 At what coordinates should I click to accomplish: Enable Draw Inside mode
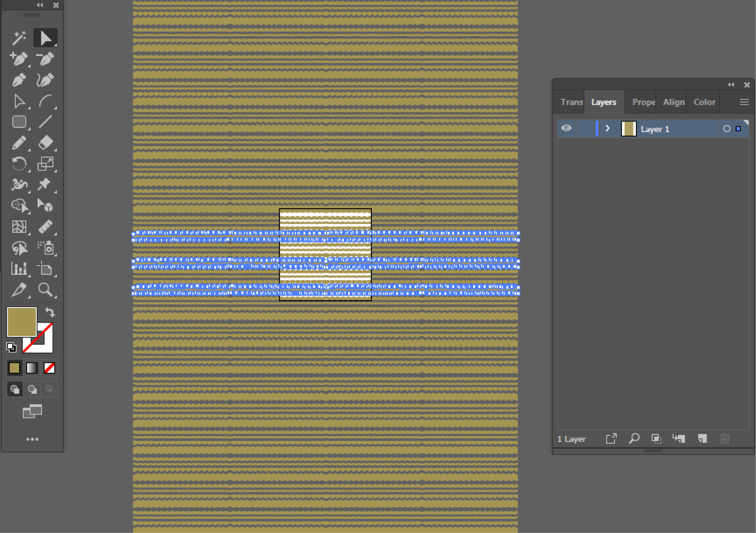49,389
